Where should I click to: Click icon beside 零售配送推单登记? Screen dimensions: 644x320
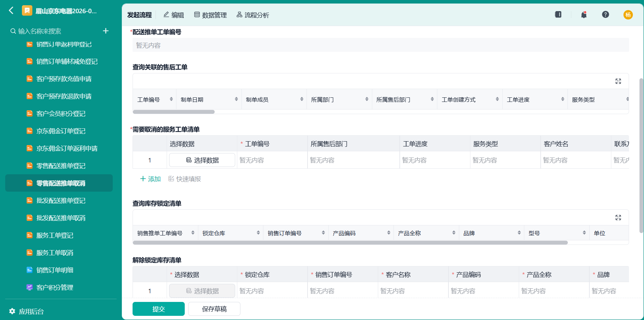pos(30,166)
